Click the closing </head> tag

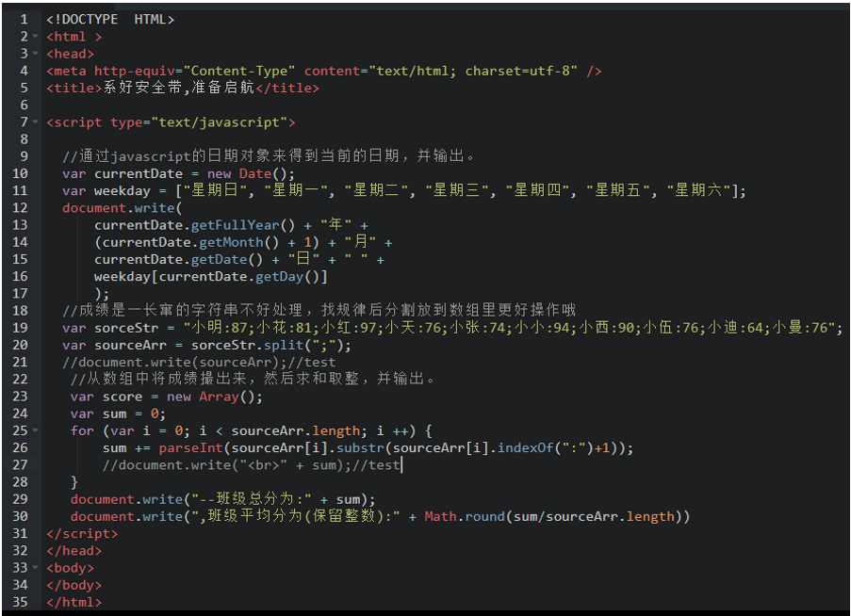(74, 551)
